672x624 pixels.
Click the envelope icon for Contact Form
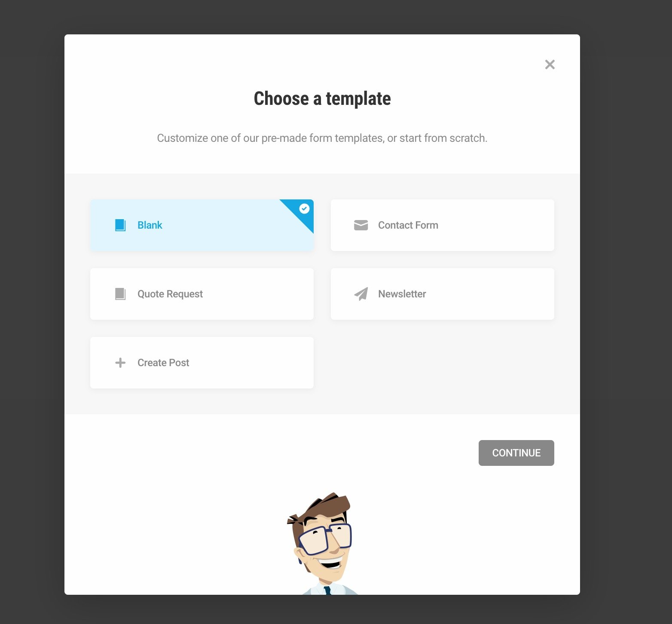(x=361, y=225)
